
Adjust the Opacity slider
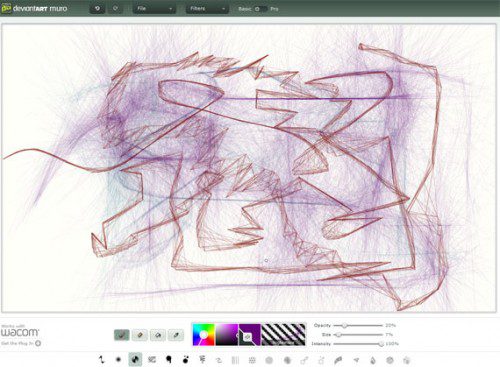(x=358, y=325)
